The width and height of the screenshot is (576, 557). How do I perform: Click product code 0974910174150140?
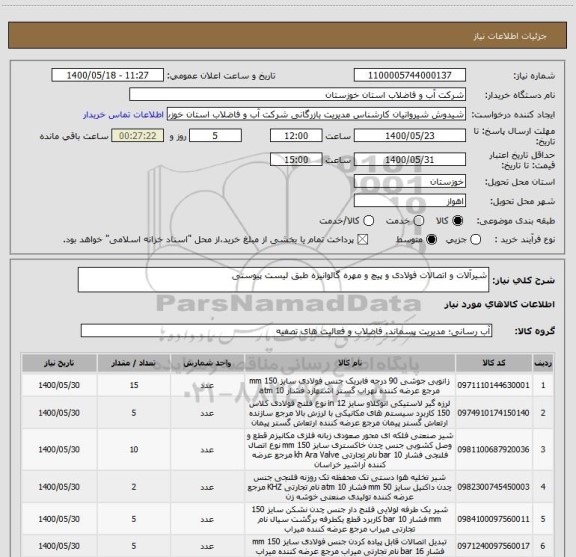tap(493, 413)
